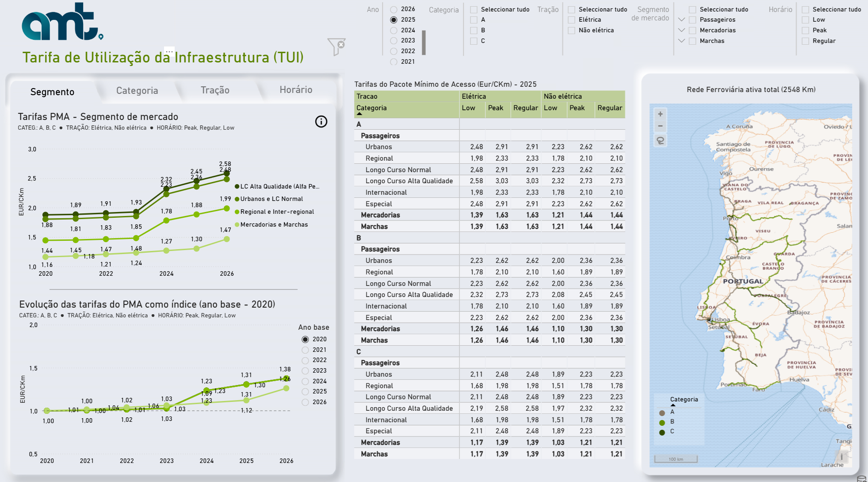
Task: Set Ano base to 2021
Action: [305, 350]
